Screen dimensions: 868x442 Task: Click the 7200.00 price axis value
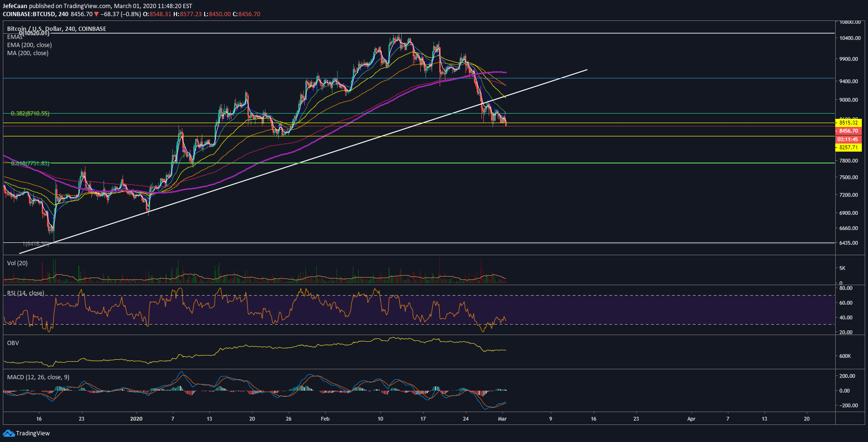[849, 195]
